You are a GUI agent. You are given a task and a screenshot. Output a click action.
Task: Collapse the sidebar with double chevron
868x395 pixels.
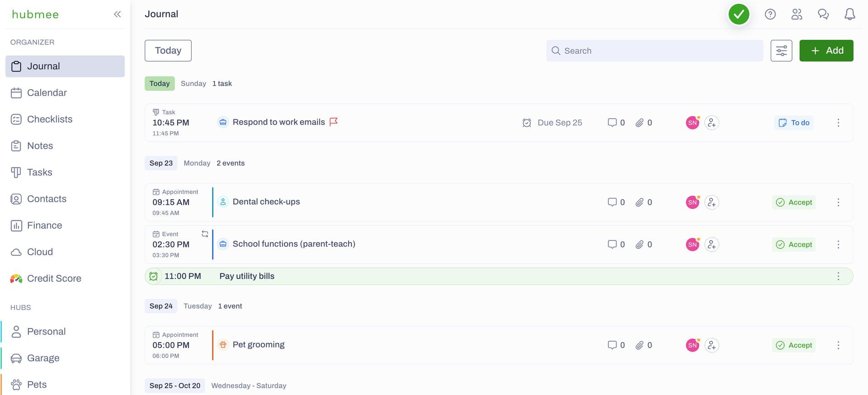point(117,14)
